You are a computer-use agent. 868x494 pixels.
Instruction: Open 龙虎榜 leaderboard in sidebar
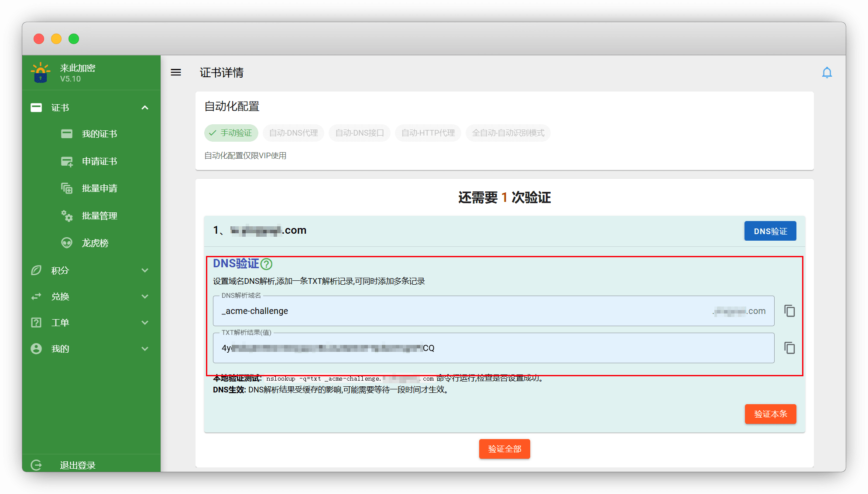click(x=95, y=243)
